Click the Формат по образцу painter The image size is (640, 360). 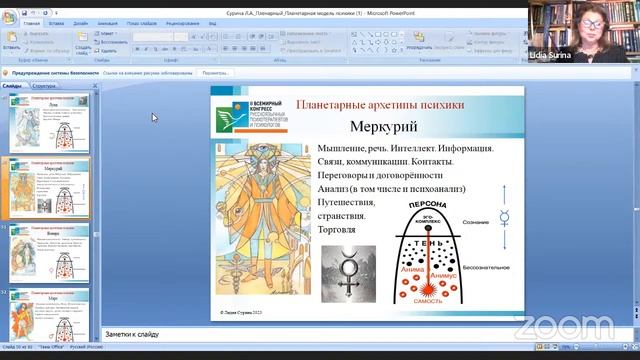coord(46,51)
